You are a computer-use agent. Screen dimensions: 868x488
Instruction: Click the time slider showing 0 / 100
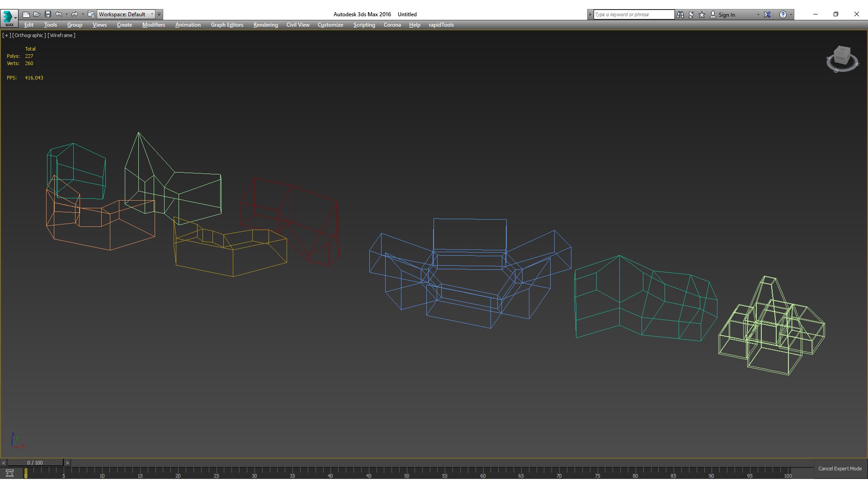(35, 463)
